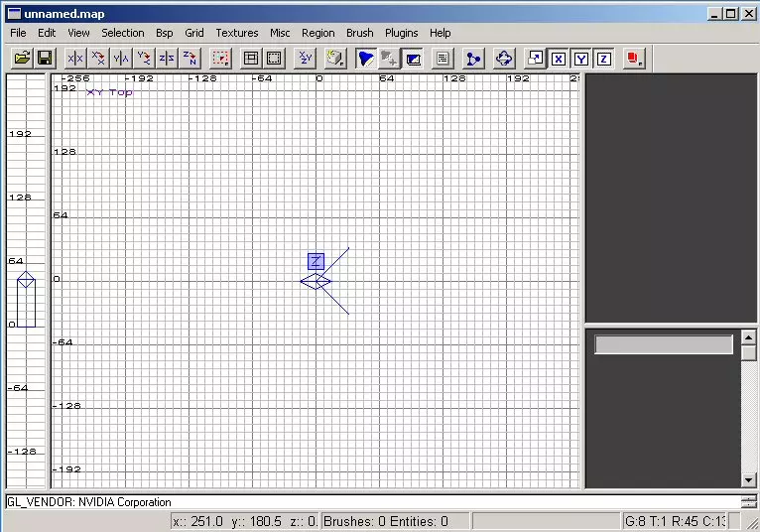Rotate selection around the Z axis

click(190, 59)
